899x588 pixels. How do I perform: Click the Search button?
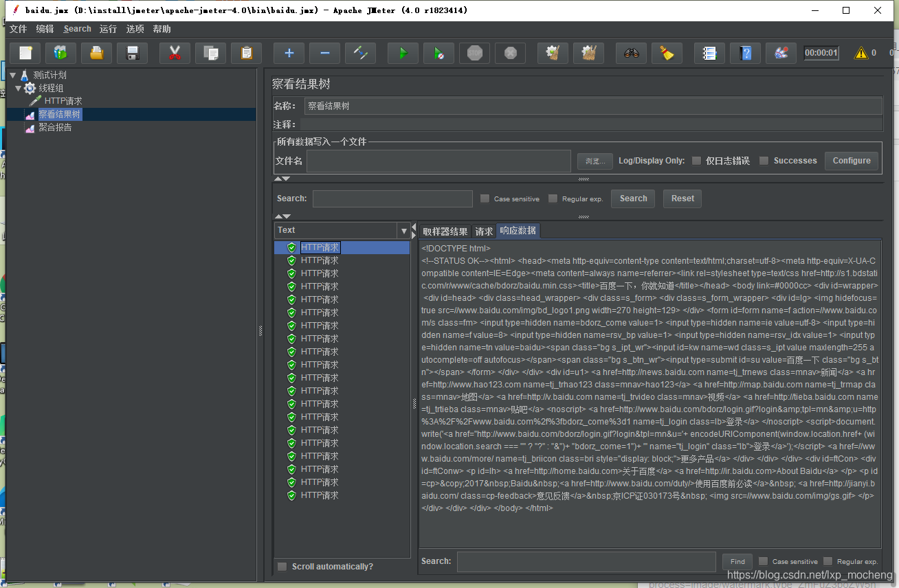(633, 199)
